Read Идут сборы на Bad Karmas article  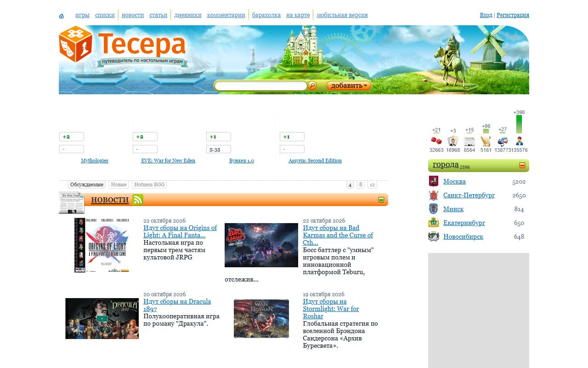click(338, 235)
